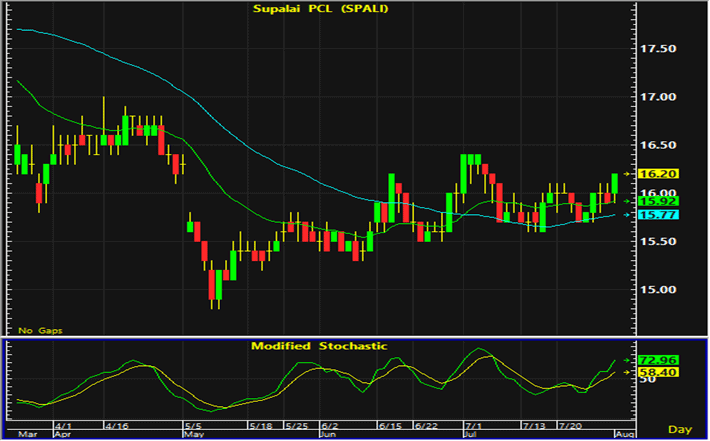Viewport: 710px width, 441px height.
Task: Click the 15.77 cyan moving average value
Action: click(658, 215)
